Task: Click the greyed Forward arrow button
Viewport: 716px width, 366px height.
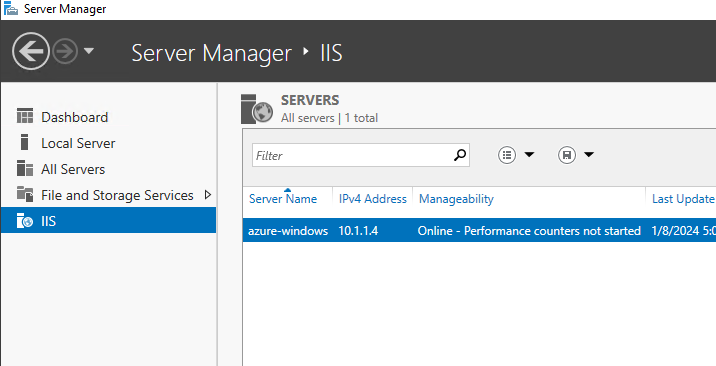Action: coord(64,51)
